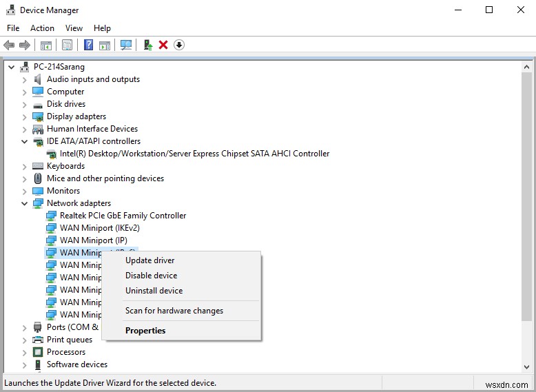The image size is (536, 392).
Task: Select WAN Miniport (IKEv2)
Action: (x=100, y=228)
